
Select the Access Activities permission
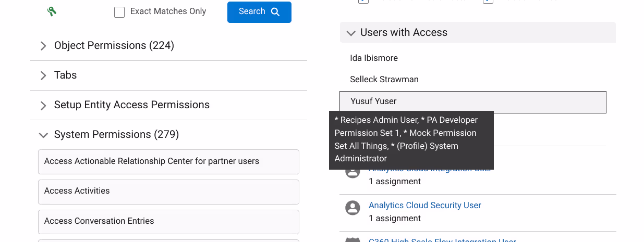click(x=168, y=192)
